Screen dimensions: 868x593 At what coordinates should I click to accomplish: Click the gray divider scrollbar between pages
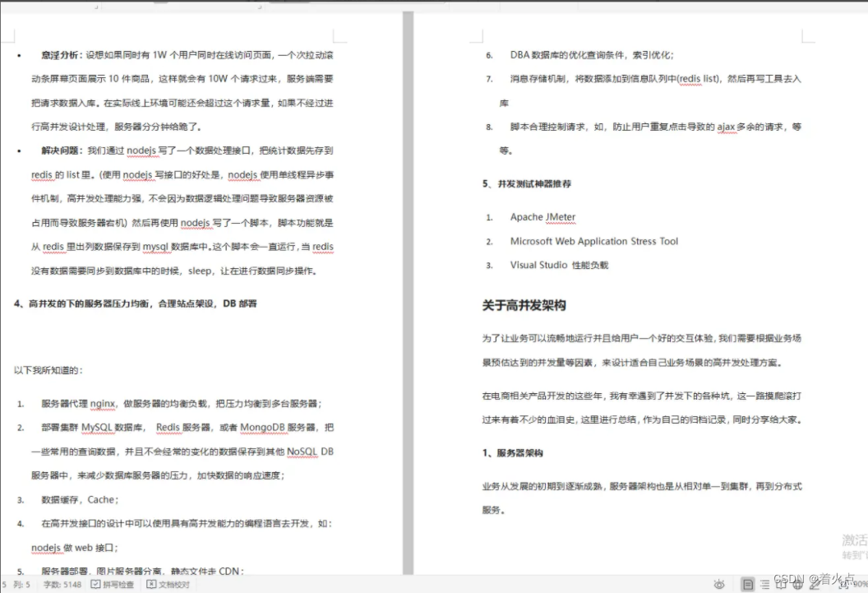tap(408, 293)
